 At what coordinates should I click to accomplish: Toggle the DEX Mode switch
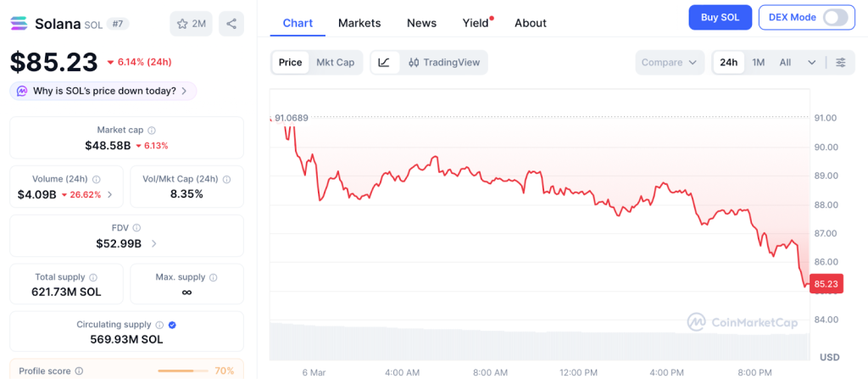click(x=835, y=17)
